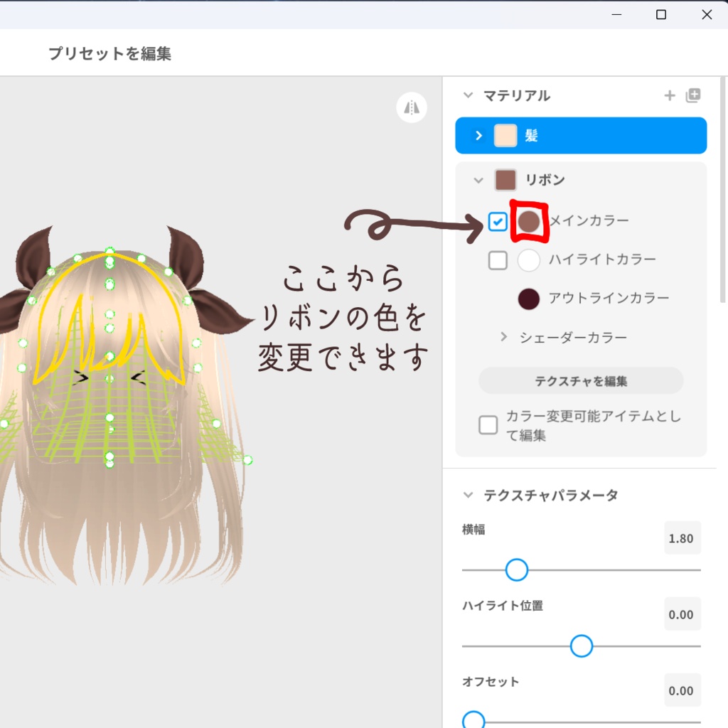Toggle the mirror symmetry icon in the viewport
The image size is (728, 728).
pyautogui.click(x=412, y=107)
